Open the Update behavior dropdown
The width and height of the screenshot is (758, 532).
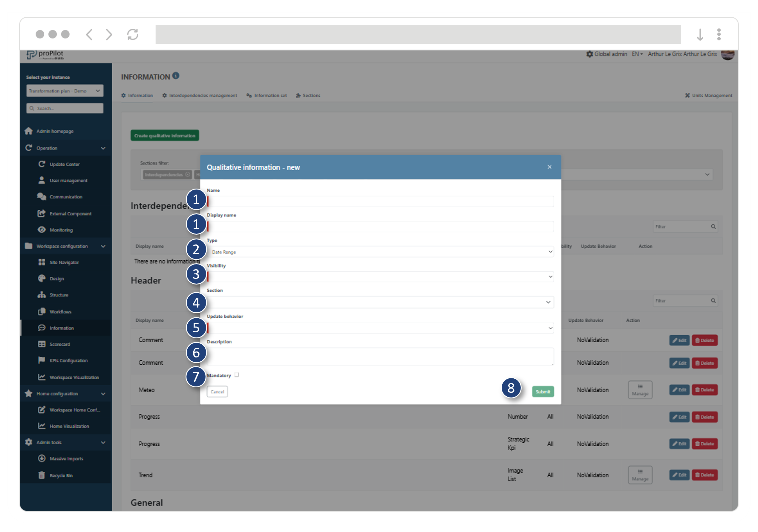[380, 328]
